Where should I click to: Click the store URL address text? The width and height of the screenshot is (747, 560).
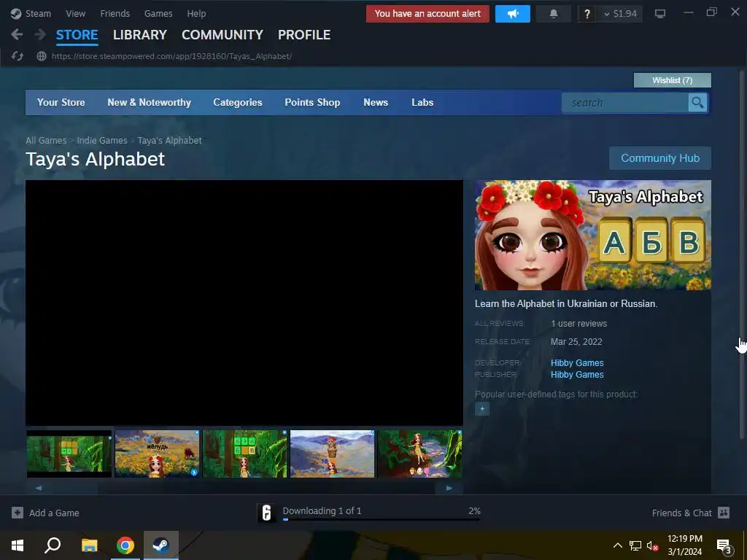pyautogui.click(x=171, y=56)
